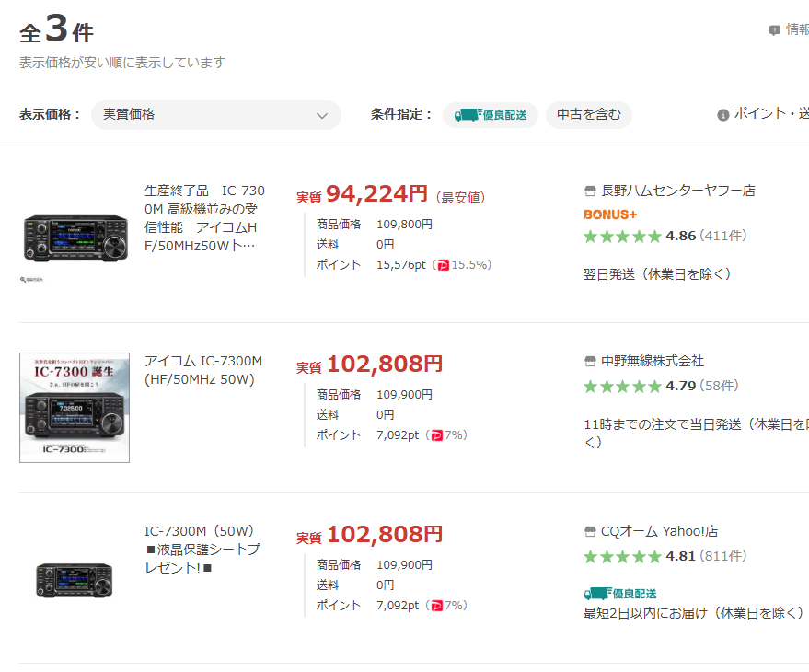Click store icon next to CQオーム Yahoo!店
Screen dimensions: 809x672
[x=590, y=531]
